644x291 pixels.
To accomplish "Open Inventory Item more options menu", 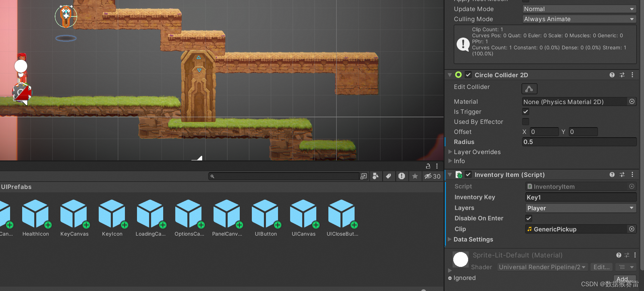I will pyautogui.click(x=632, y=175).
